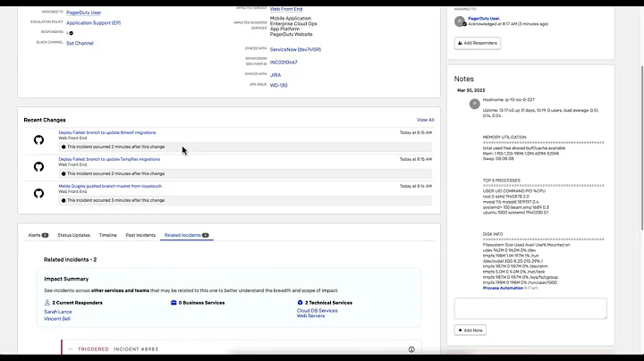Open Application Support escalation policy link

click(x=94, y=23)
